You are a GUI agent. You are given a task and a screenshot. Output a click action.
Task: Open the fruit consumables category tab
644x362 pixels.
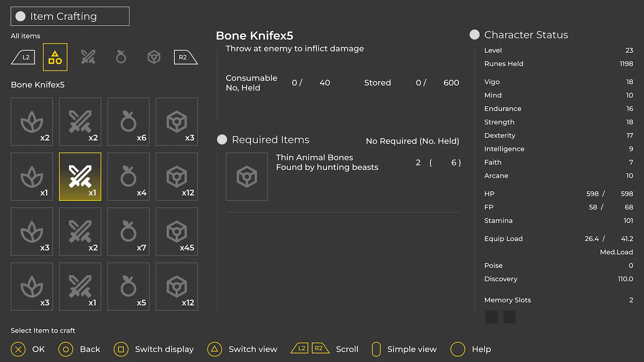click(121, 57)
